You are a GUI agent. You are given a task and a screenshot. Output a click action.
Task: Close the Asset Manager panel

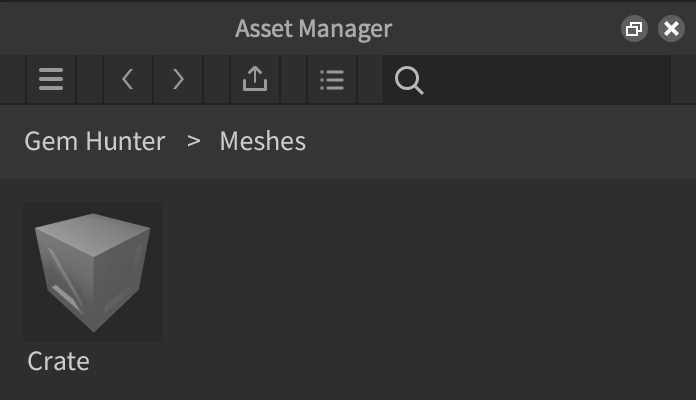click(671, 29)
